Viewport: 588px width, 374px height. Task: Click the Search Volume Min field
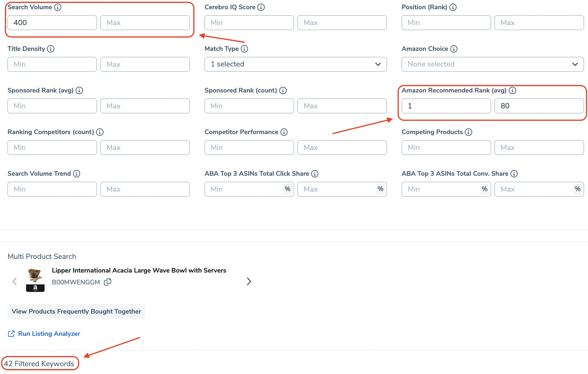point(52,23)
